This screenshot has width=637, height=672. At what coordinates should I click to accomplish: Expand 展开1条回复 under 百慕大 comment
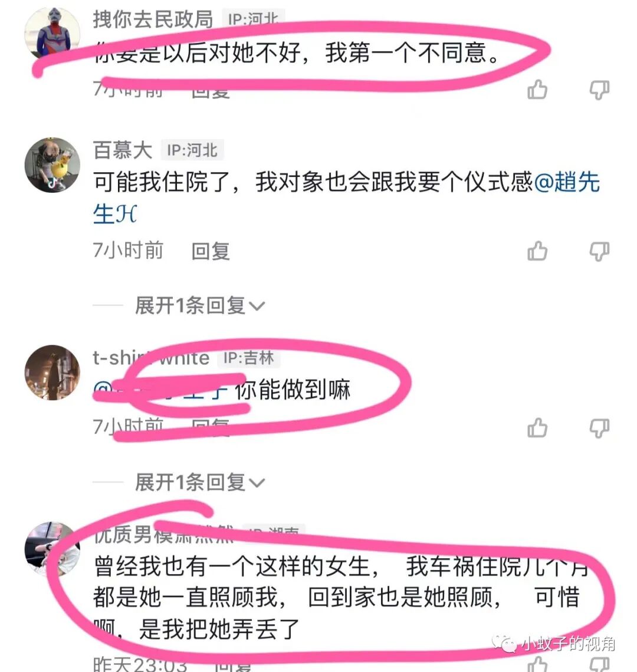click(x=200, y=305)
